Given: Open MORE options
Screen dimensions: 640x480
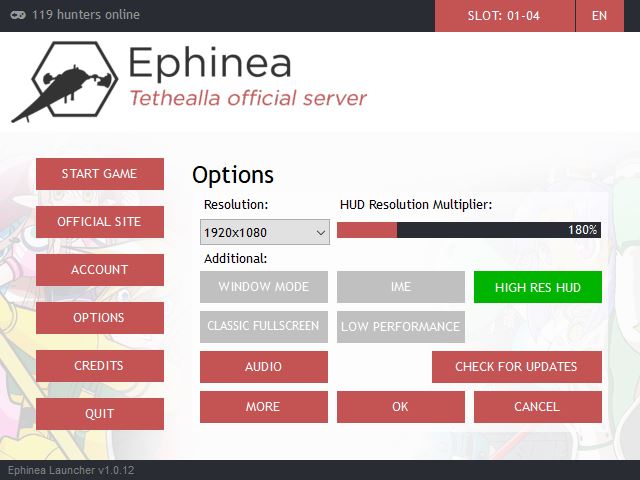Looking at the screenshot, I should click(264, 407).
